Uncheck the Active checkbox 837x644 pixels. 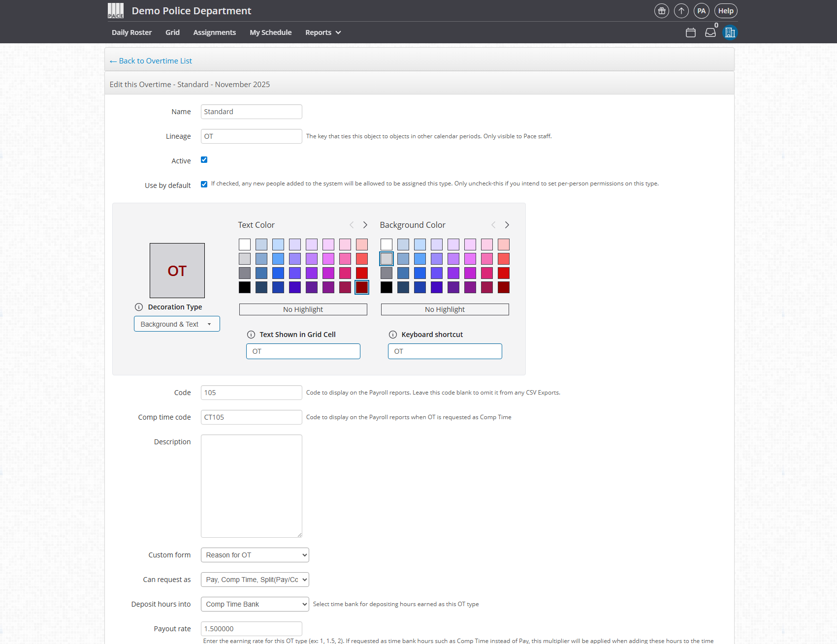pos(204,160)
